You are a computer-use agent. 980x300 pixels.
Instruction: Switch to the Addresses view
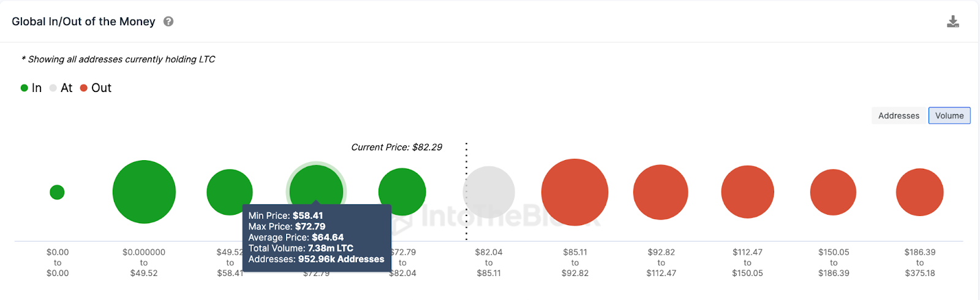pos(899,115)
